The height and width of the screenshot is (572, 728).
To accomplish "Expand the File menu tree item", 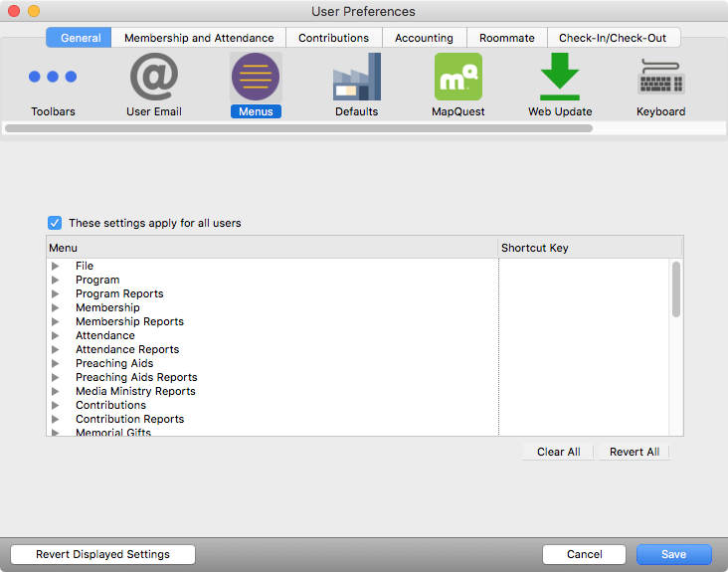I will [x=56, y=267].
